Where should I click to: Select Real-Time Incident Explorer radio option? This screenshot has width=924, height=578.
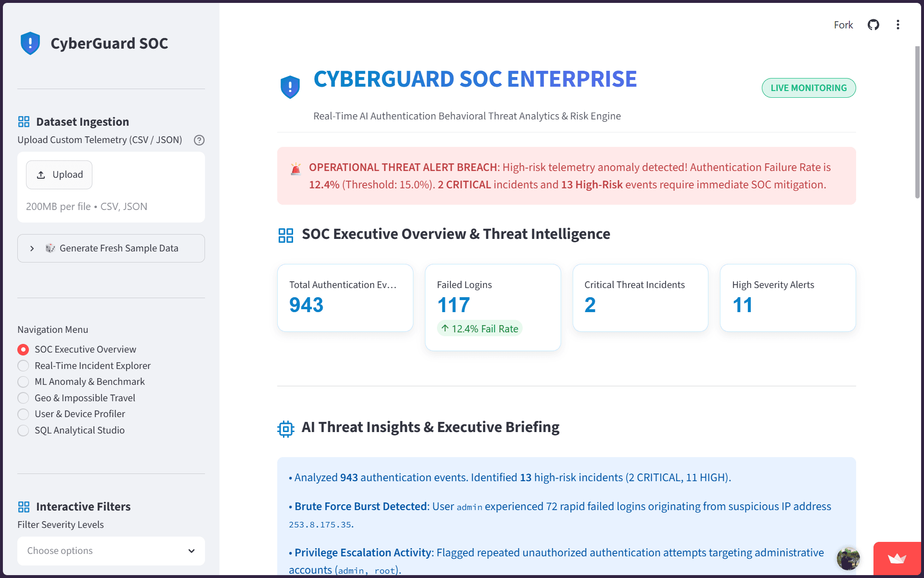[x=84, y=366]
